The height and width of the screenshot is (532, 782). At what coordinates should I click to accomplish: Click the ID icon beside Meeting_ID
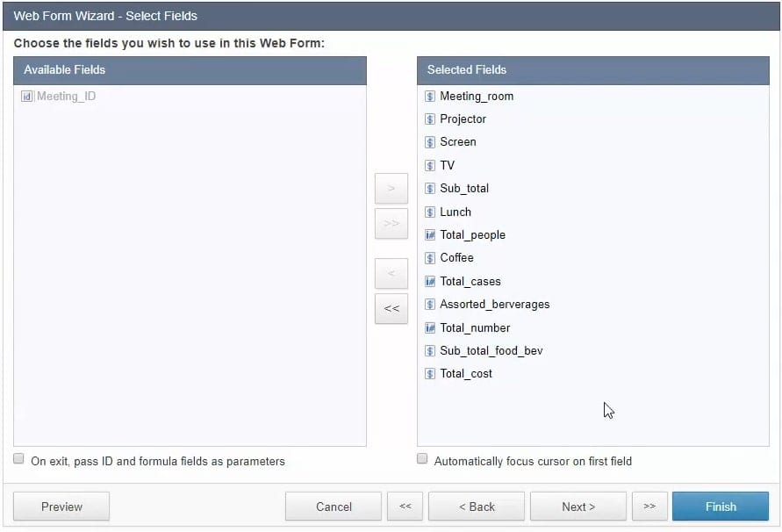tap(27, 97)
